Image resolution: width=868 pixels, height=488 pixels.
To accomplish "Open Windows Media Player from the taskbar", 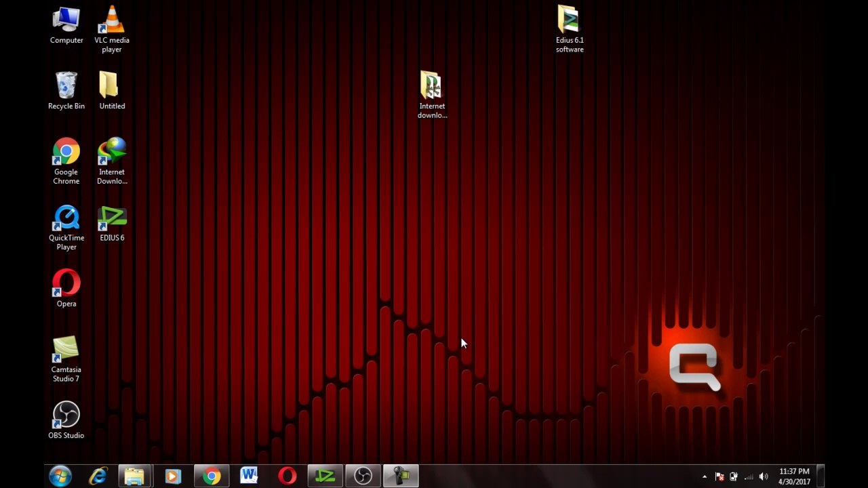I will pos(172,476).
